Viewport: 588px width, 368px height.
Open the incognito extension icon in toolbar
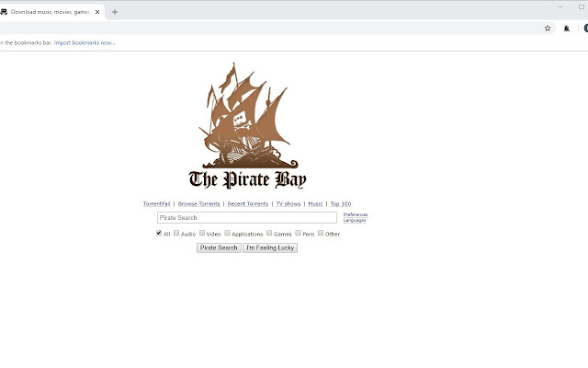point(567,29)
